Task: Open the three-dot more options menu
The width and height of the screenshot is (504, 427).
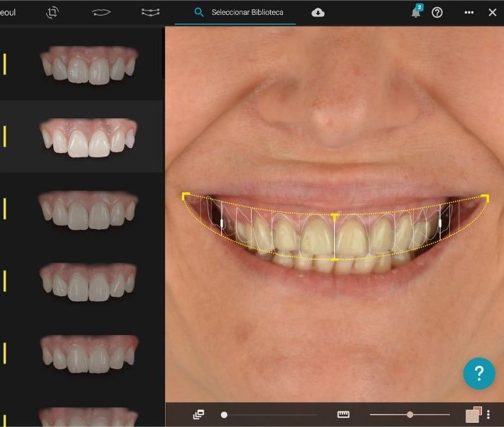Action: [469, 13]
